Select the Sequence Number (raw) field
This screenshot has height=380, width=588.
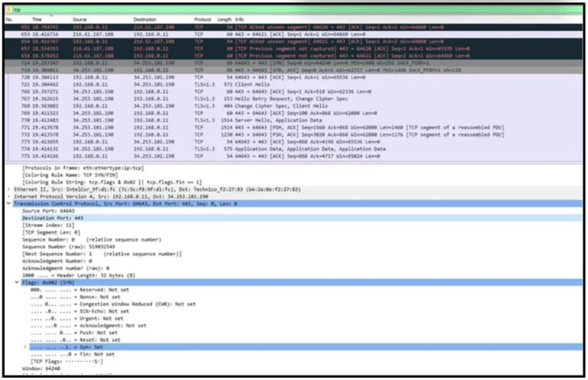(x=294, y=247)
